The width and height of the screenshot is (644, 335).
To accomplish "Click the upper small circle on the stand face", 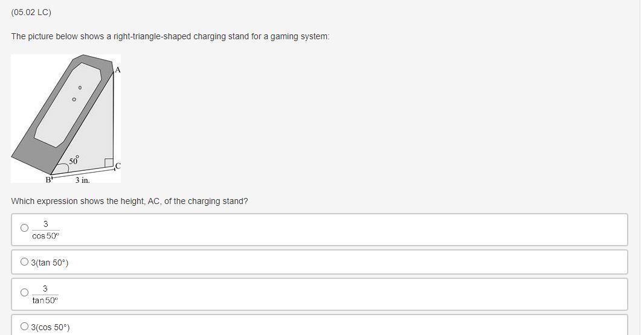I will (80, 88).
